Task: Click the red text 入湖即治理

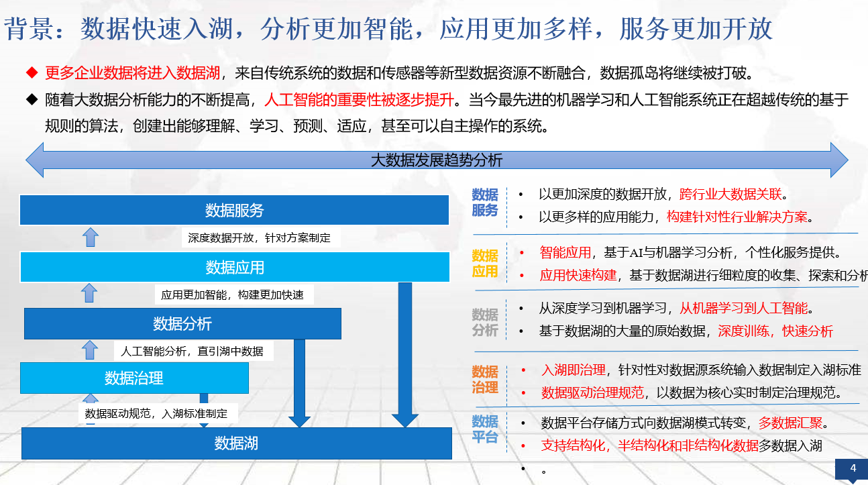Action: pyautogui.click(x=573, y=370)
